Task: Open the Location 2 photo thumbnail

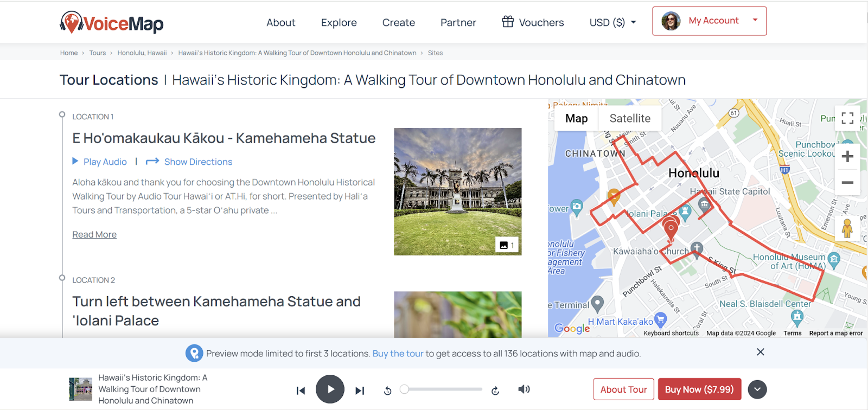Action: point(458,315)
